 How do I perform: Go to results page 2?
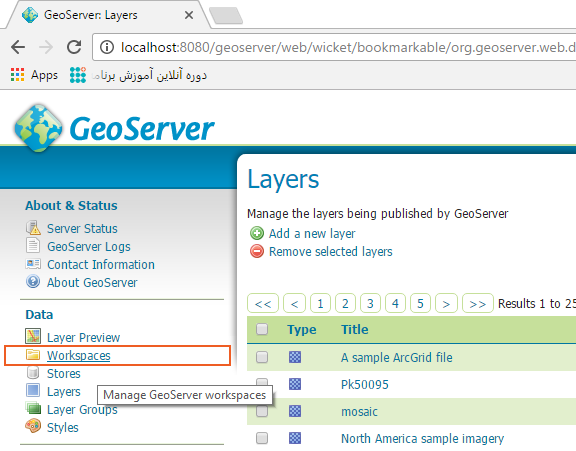pyautogui.click(x=345, y=303)
